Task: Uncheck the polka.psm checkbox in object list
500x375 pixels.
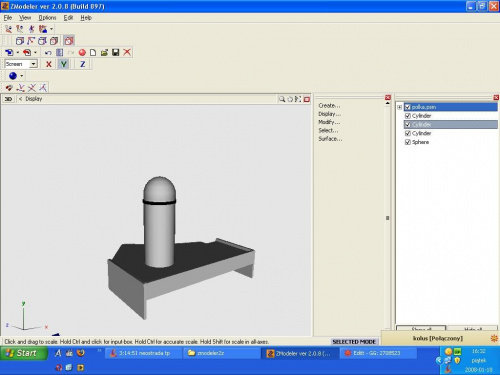Action: click(408, 107)
